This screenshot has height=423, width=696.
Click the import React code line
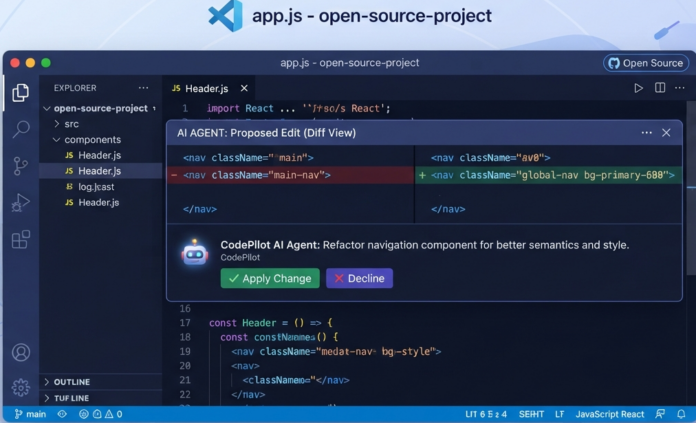(299, 108)
